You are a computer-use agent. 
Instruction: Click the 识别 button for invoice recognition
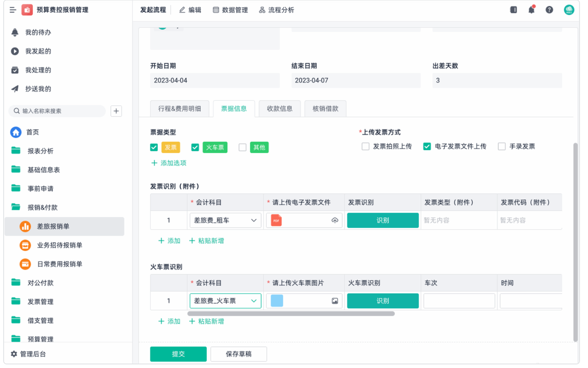(383, 220)
